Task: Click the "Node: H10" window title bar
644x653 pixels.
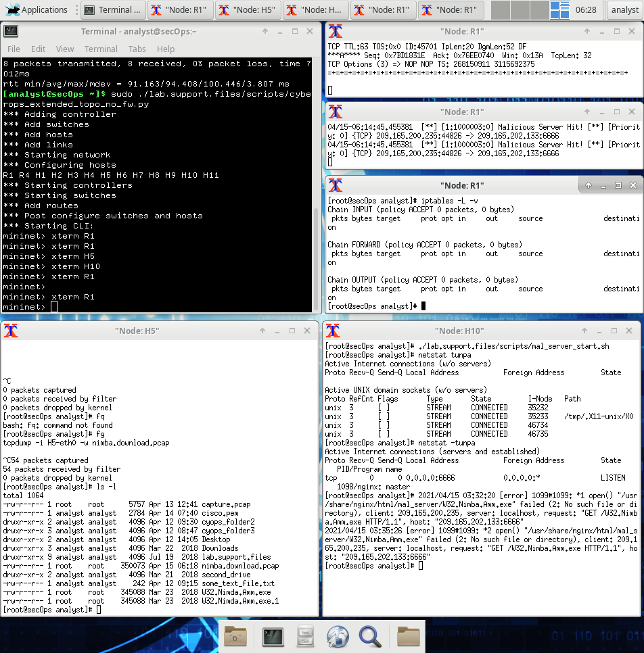Action: [x=459, y=331]
